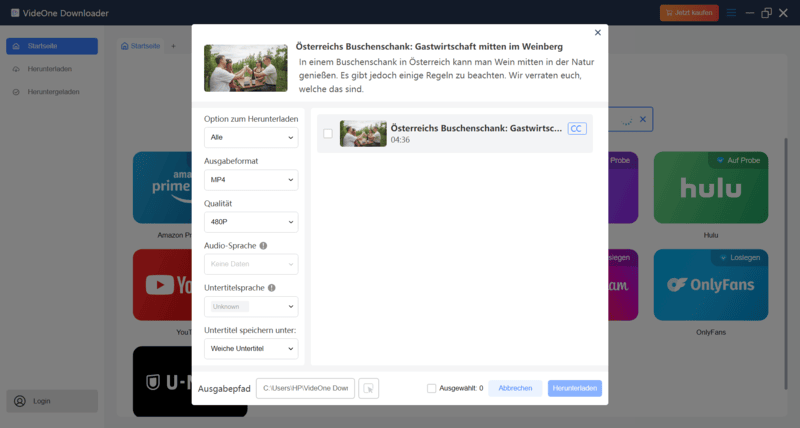Close the download options dialog
This screenshot has height=428, width=800.
pos(597,33)
